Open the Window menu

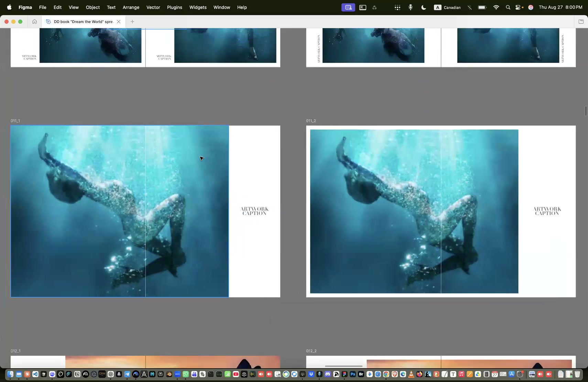(222, 7)
